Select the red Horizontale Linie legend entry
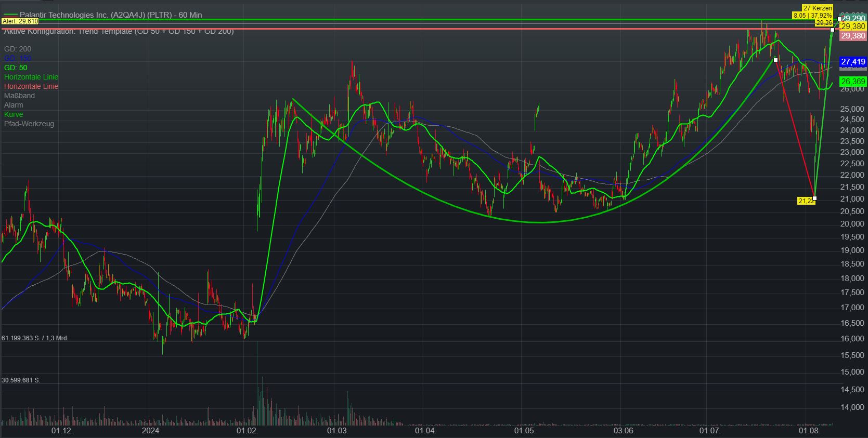The height and width of the screenshot is (438, 868). coord(31,86)
